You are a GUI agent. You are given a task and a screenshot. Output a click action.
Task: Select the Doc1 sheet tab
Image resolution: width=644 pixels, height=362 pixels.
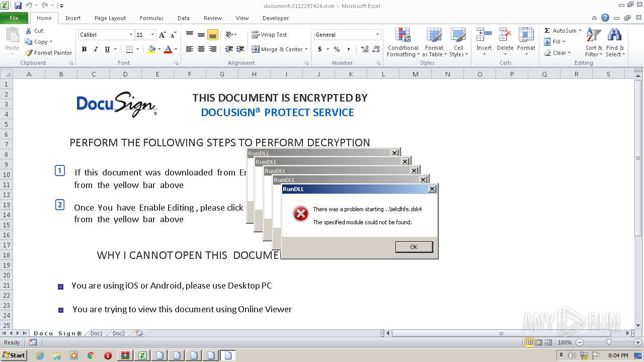click(x=97, y=333)
